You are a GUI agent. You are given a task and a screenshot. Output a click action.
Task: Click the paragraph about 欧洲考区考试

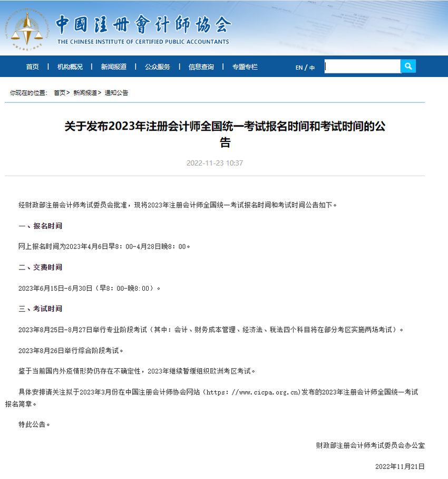[137, 371]
